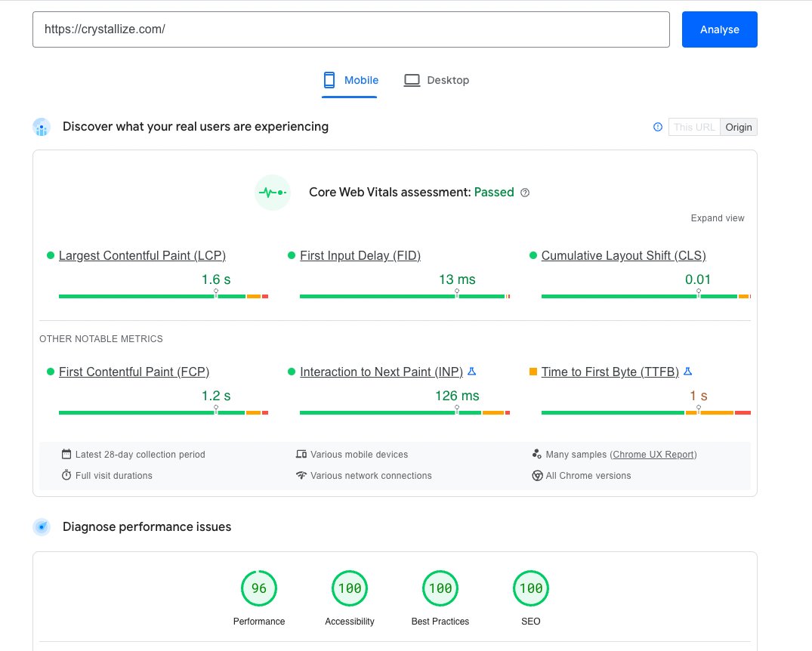Switch assessment scope to This URL

[693, 127]
